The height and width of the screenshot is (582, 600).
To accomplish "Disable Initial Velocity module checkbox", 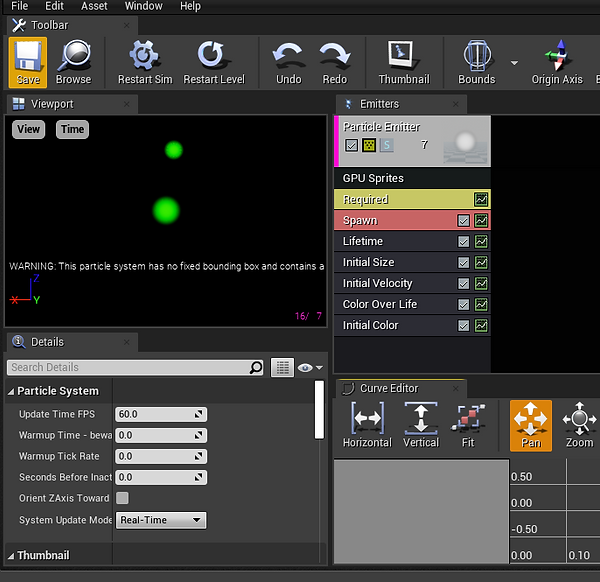I will pyautogui.click(x=463, y=284).
